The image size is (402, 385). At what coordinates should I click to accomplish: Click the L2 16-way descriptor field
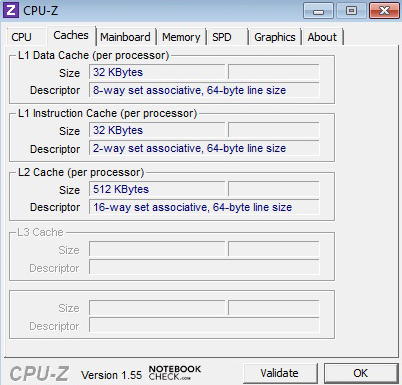[204, 207]
